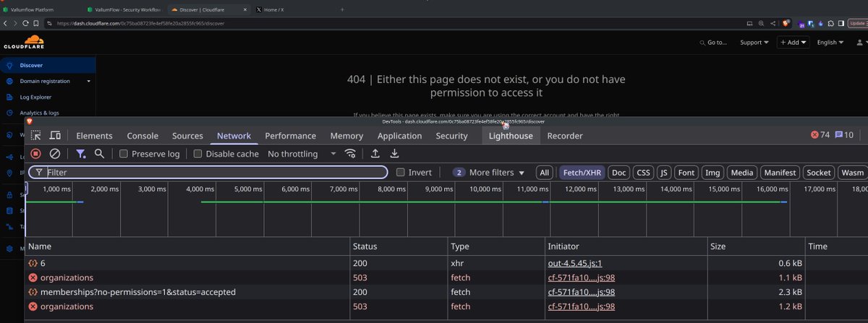Screen dimensions: 868x323
Task: Click the page zoom magnifier in address bar
Action: click(761, 23)
